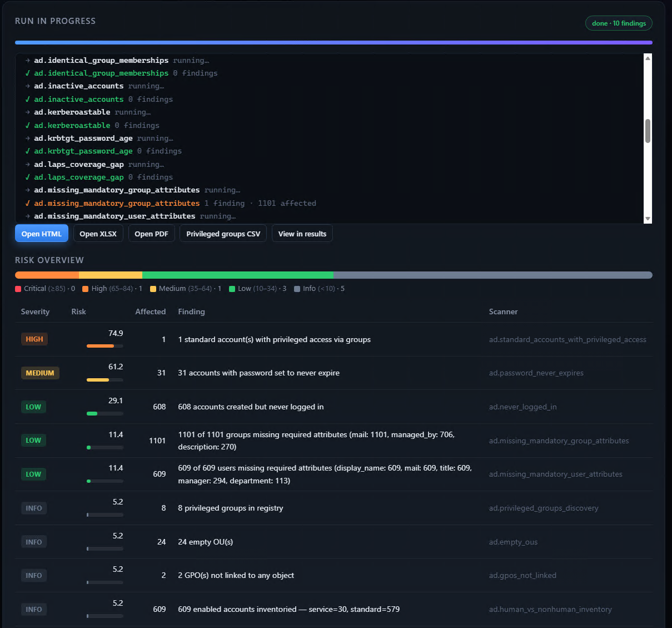Screen dimensions: 672x628
Task: Open the XLSX report
Action: pos(98,234)
